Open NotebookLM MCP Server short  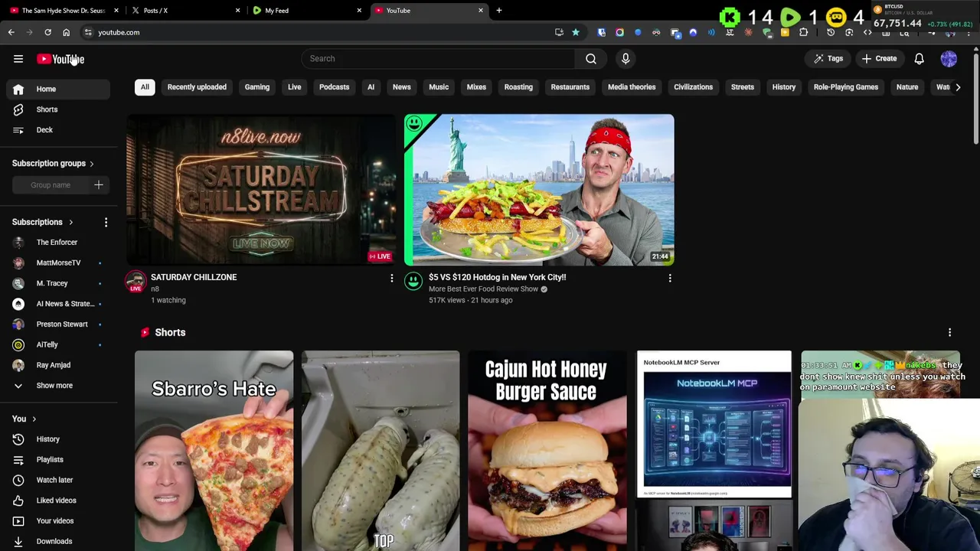pos(714,451)
